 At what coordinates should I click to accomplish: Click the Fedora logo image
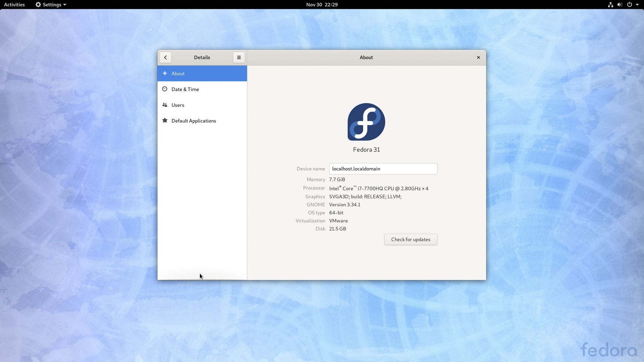coord(366,122)
